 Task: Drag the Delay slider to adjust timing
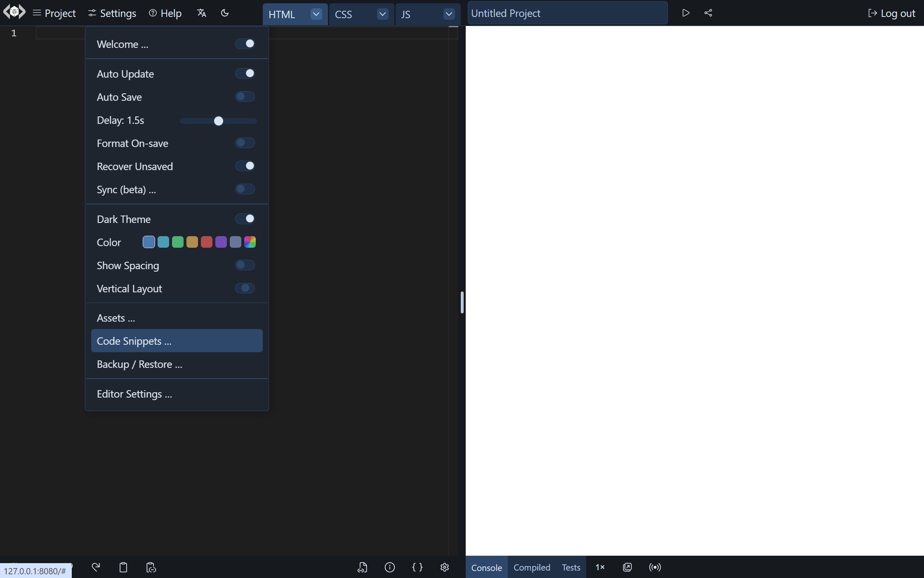point(219,120)
